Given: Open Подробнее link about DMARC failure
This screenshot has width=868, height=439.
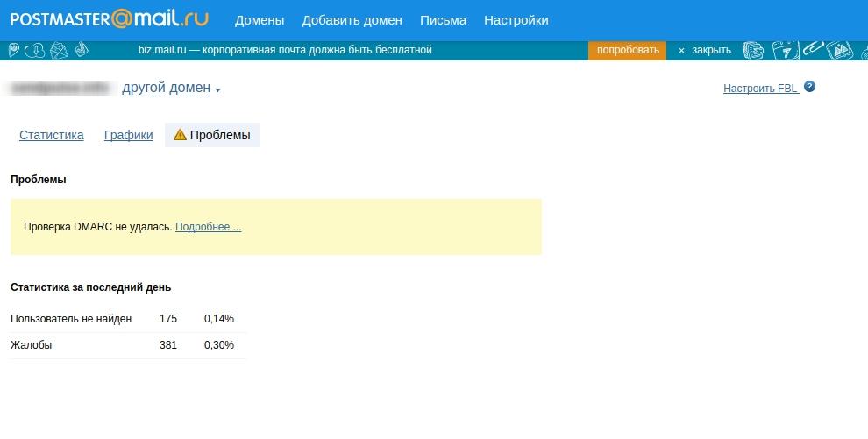Looking at the screenshot, I should (208, 227).
